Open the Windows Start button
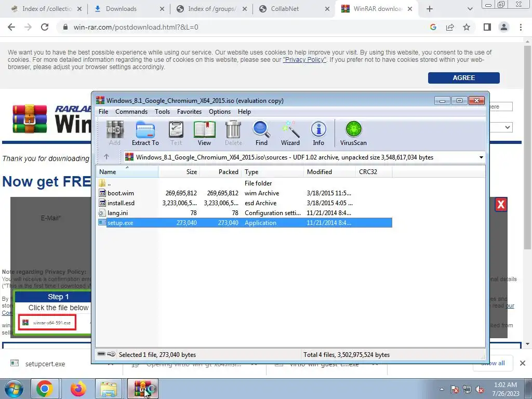 (14, 389)
